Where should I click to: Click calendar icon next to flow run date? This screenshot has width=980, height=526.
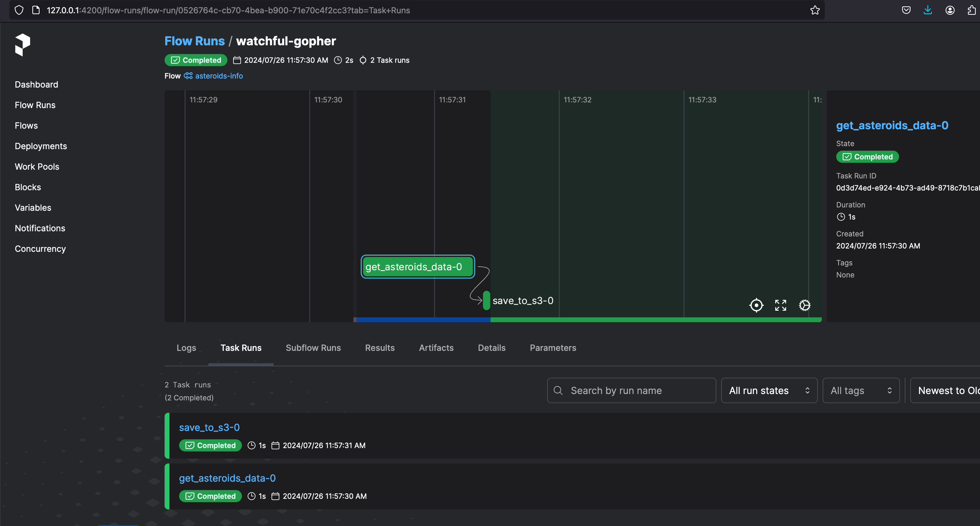pyautogui.click(x=237, y=60)
